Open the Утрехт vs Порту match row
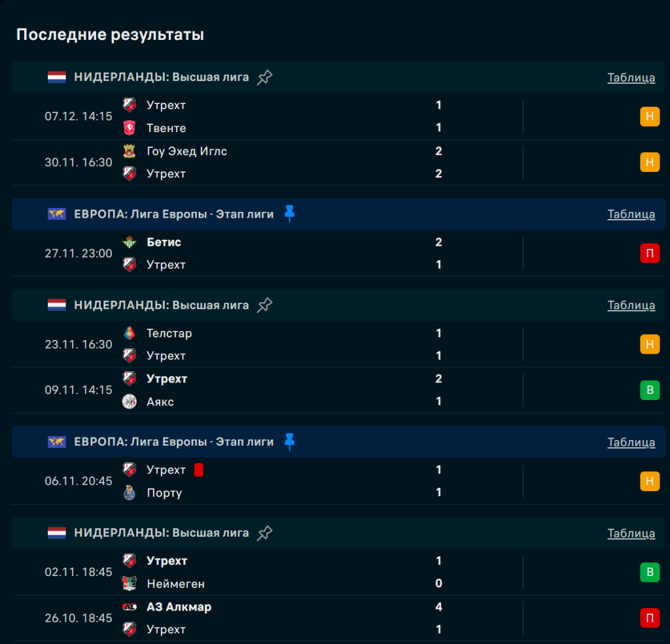The height and width of the screenshot is (644, 670). tap(294, 481)
